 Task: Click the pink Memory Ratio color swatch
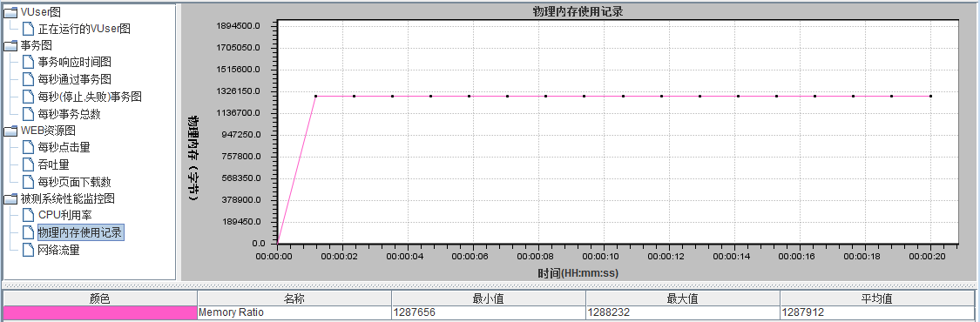100,312
